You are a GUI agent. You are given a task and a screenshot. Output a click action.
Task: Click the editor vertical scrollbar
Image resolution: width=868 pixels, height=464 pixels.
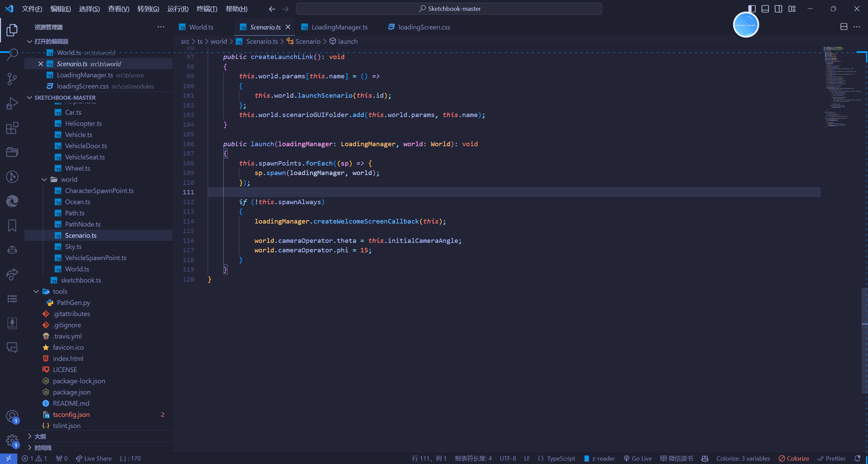[865, 340]
